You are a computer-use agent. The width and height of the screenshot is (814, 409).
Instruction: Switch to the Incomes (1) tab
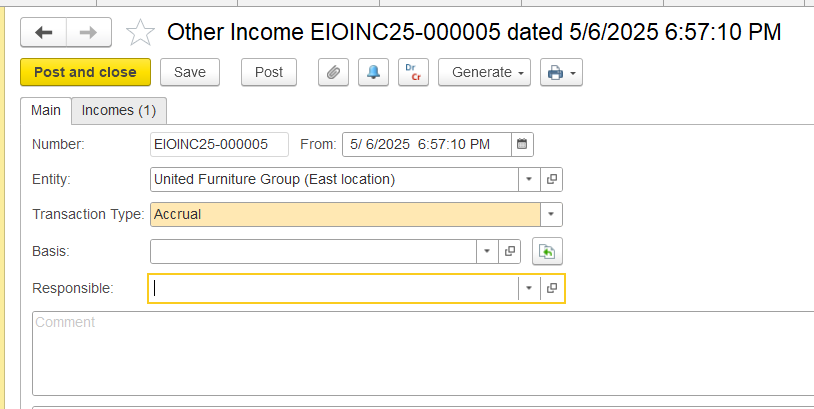(x=119, y=111)
